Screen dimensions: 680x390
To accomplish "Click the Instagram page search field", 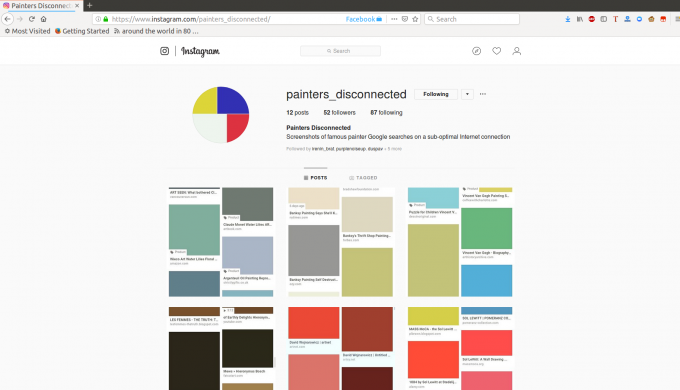I will (x=340, y=51).
